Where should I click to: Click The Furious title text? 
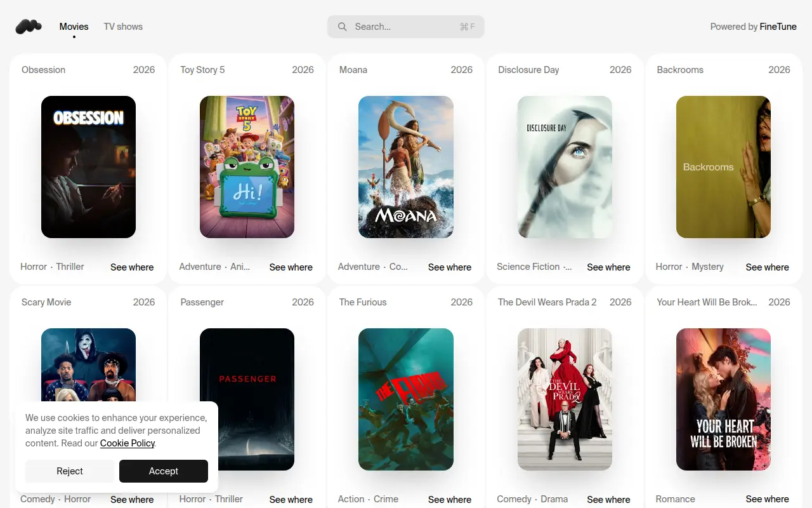363,302
